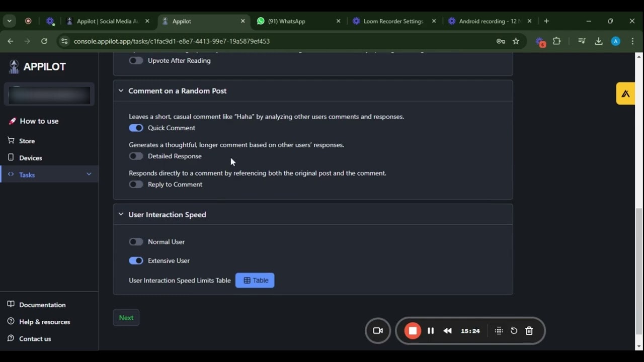This screenshot has width=644, height=362.
Task: Click the green Next button
Action: coord(126,318)
